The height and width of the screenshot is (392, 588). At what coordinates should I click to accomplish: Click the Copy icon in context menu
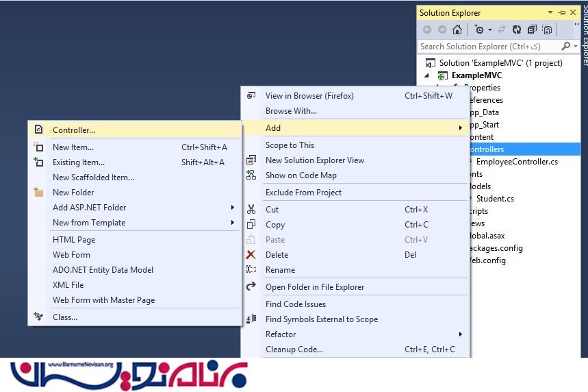click(x=251, y=224)
